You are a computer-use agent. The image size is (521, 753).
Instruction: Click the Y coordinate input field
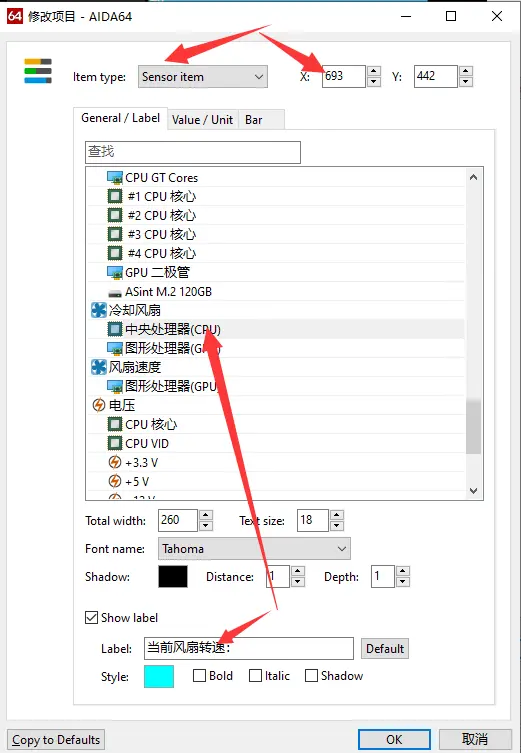436,76
